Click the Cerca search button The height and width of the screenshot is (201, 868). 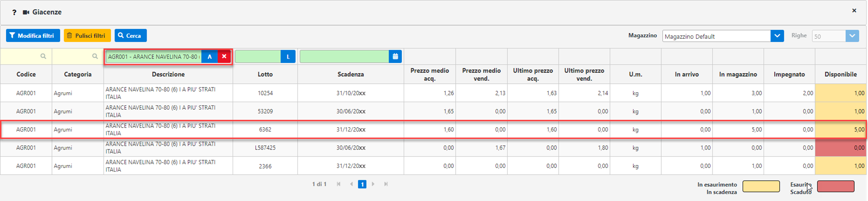[x=130, y=35]
